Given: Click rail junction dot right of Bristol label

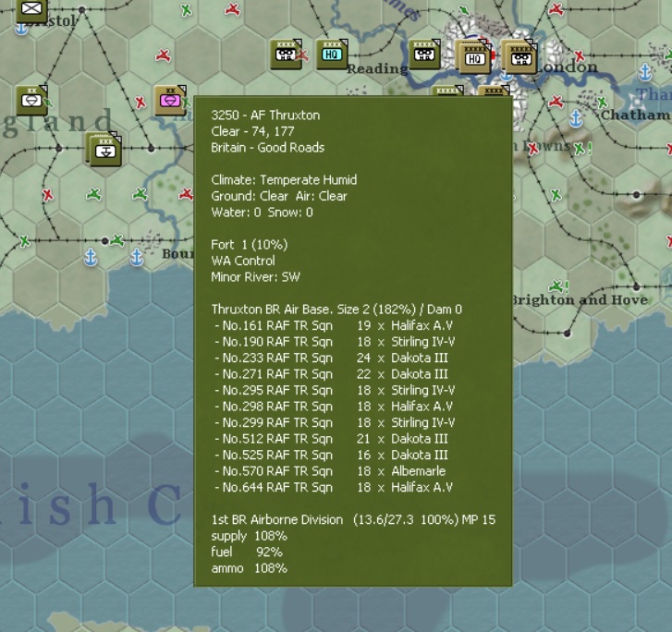Looking at the screenshot, I should pos(82,9).
